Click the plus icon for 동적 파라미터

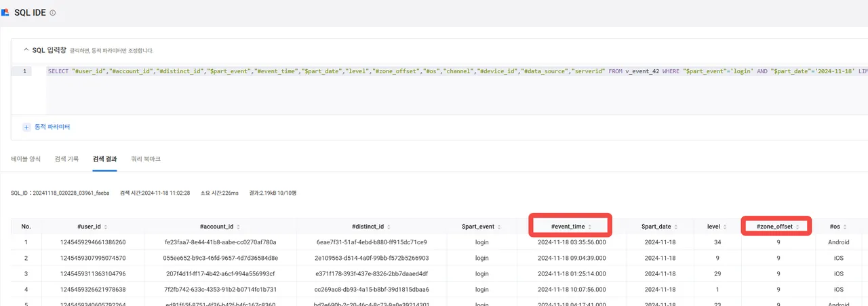coord(26,127)
